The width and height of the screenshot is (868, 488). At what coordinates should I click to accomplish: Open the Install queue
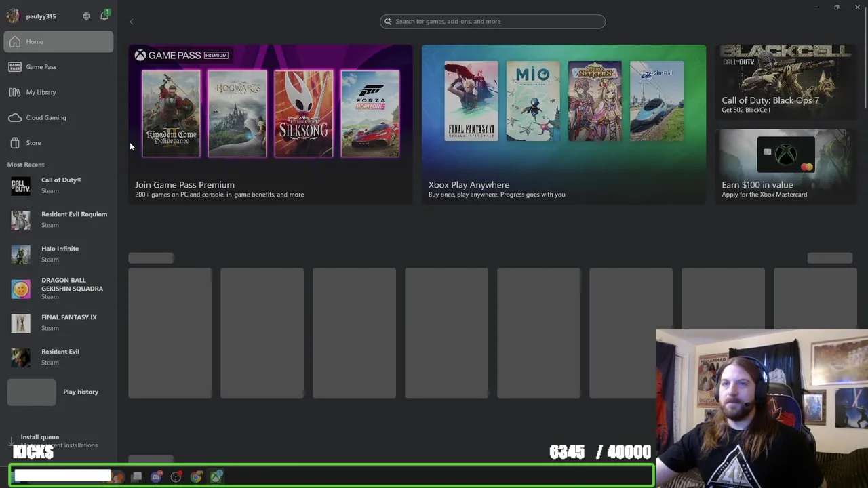tap(58, 441)
